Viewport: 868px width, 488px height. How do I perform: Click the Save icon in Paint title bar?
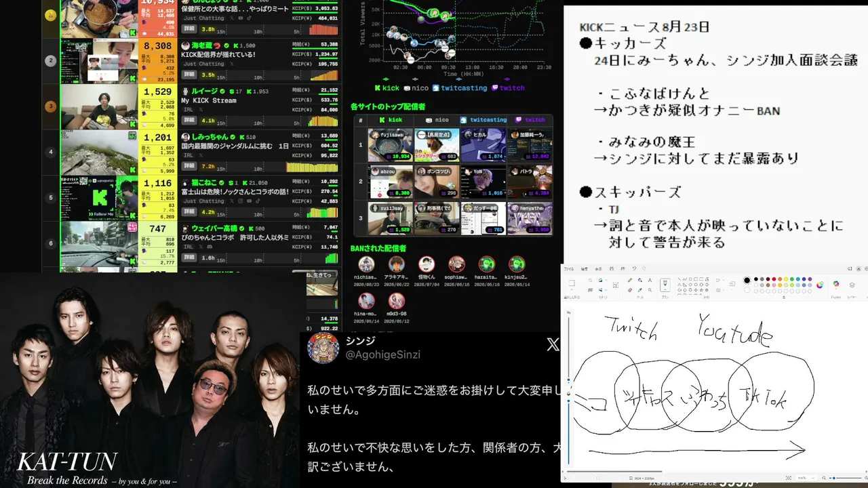click(x=612, y=268)
